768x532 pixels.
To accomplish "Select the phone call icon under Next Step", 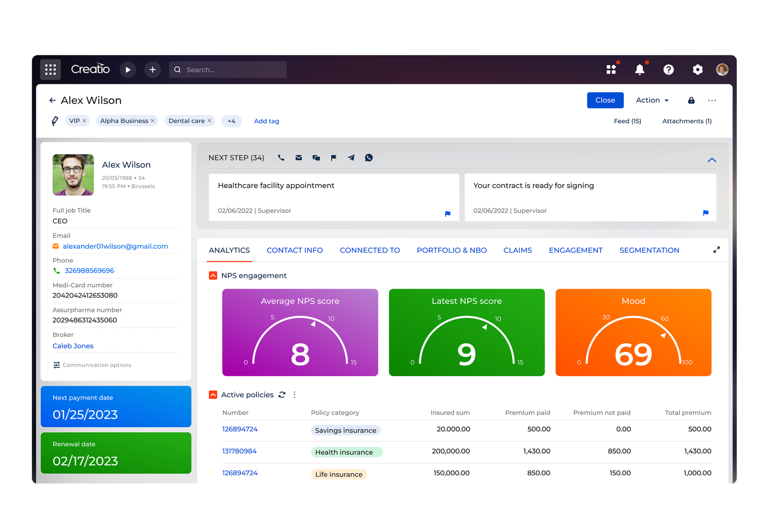I will (281, 158).
